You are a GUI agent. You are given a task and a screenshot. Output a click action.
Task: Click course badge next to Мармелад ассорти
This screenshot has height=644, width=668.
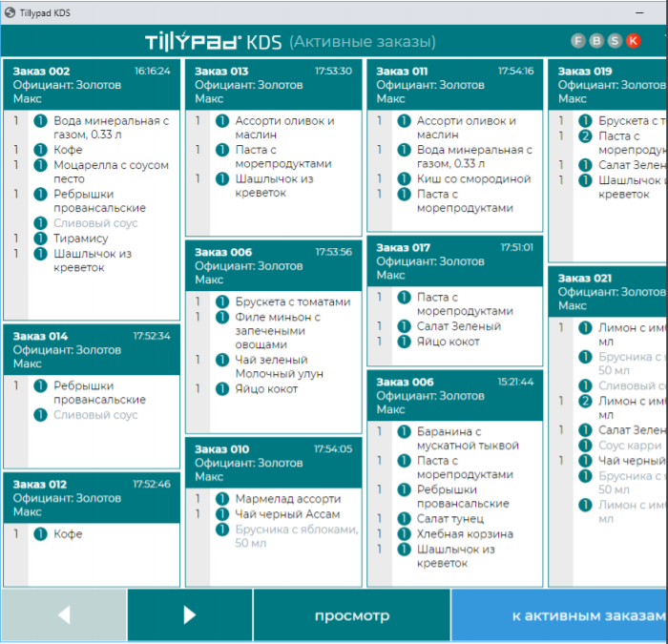(x=222, y=498)
